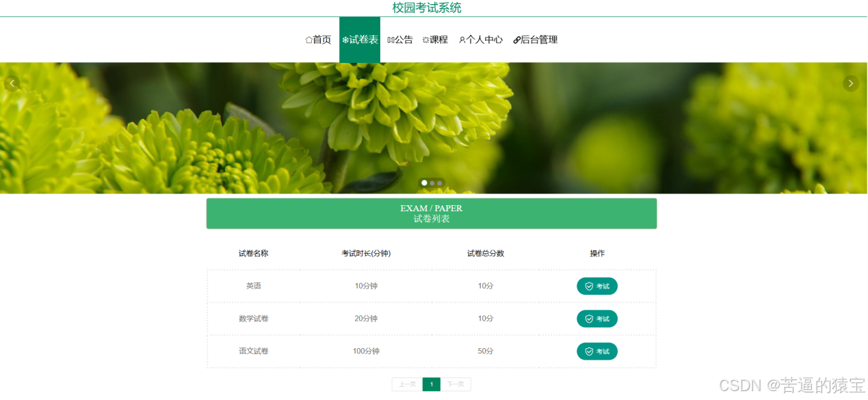Select the first carousel indicator dot

pyautogui.click(x=424, y=183)
